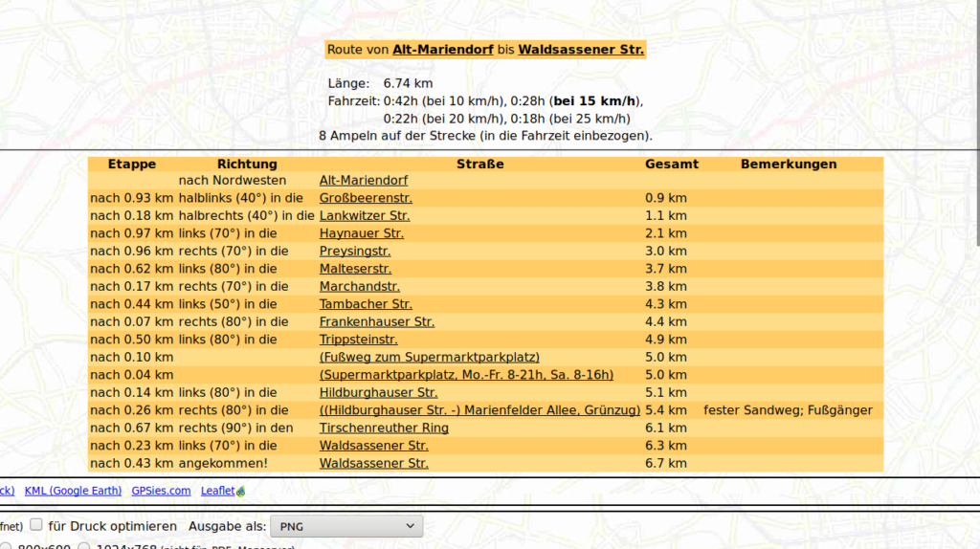Click the Tirschenreuther Ring link

(x=384, y=428)
